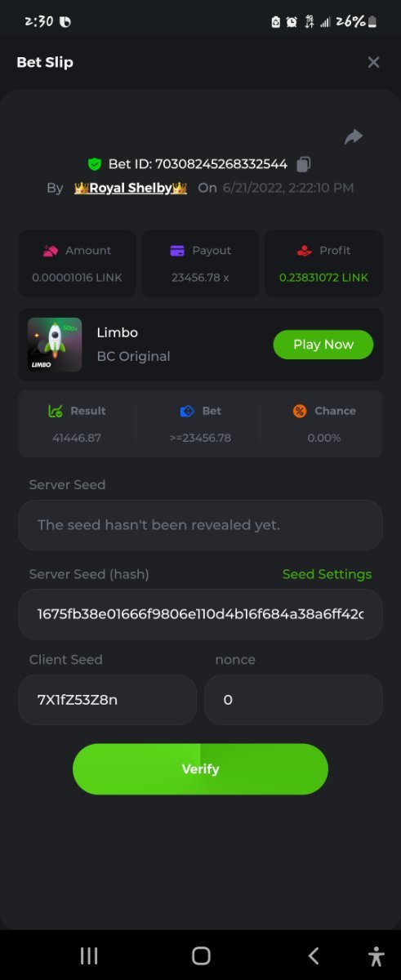Tap the Amount coins icon
401x980 pixels.
click(x=51, y=251)
